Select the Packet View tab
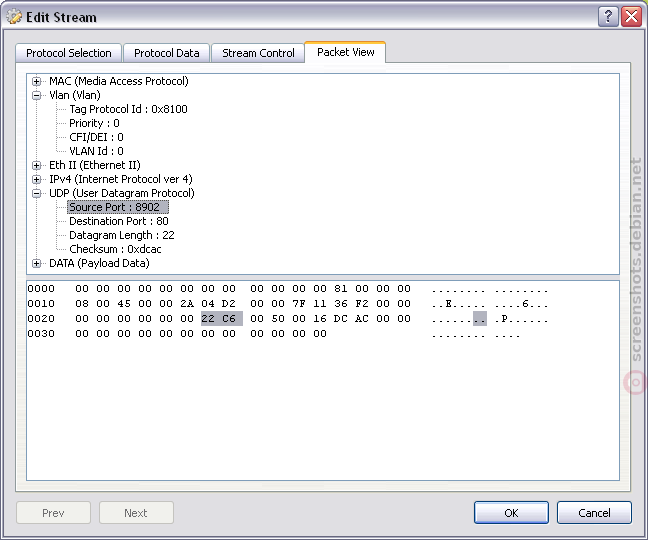 pyautogui.click(x=345, y=52)
